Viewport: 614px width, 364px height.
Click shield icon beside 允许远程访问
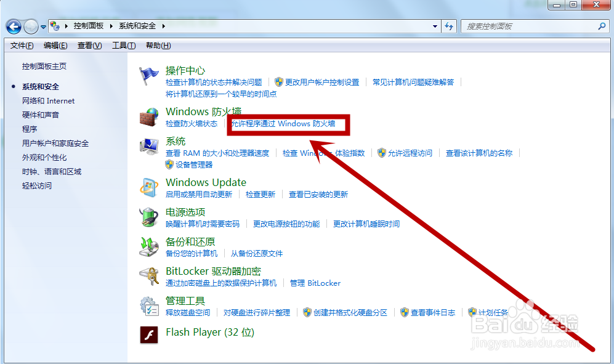[382, 153]
